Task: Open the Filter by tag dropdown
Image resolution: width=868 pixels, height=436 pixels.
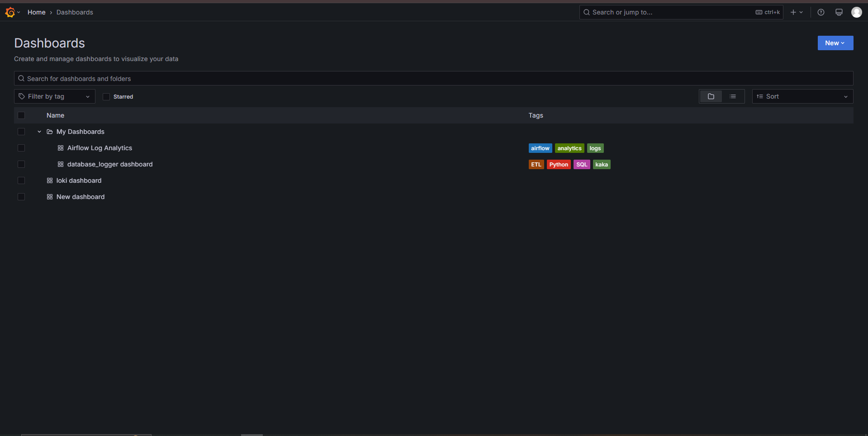Action: point(54,96)
